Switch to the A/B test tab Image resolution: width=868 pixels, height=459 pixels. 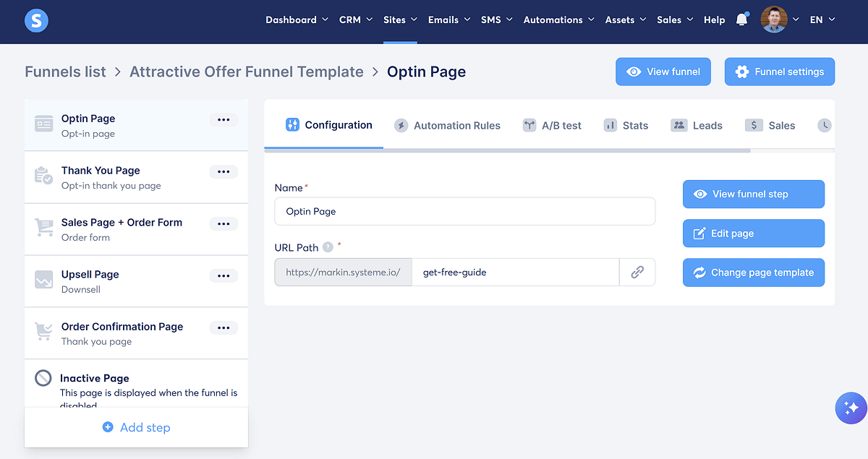coord(552,125)
